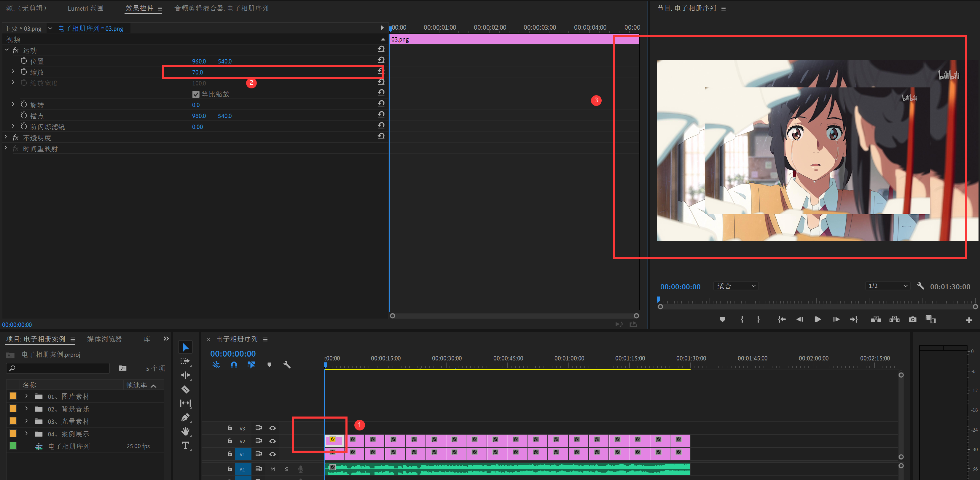Add marker in timeline panel
The height and width of the screenshot is (480, 980).
coord(269,365)
